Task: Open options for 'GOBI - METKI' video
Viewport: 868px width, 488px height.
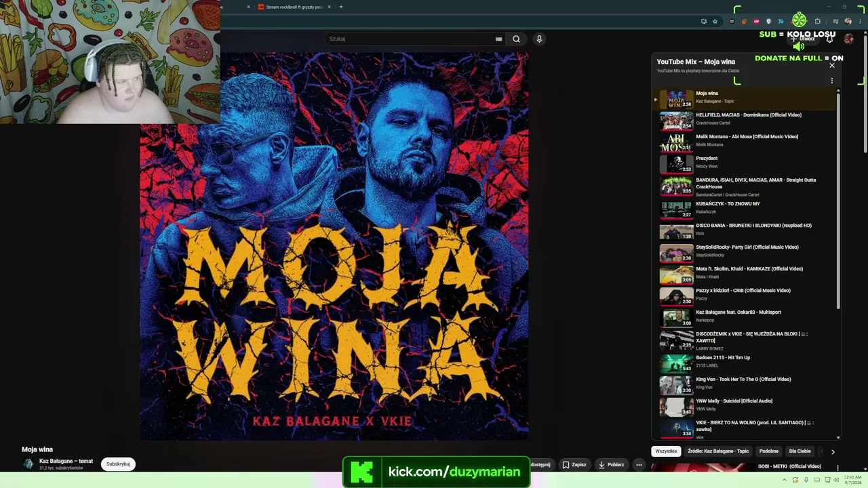Action: 837,468
